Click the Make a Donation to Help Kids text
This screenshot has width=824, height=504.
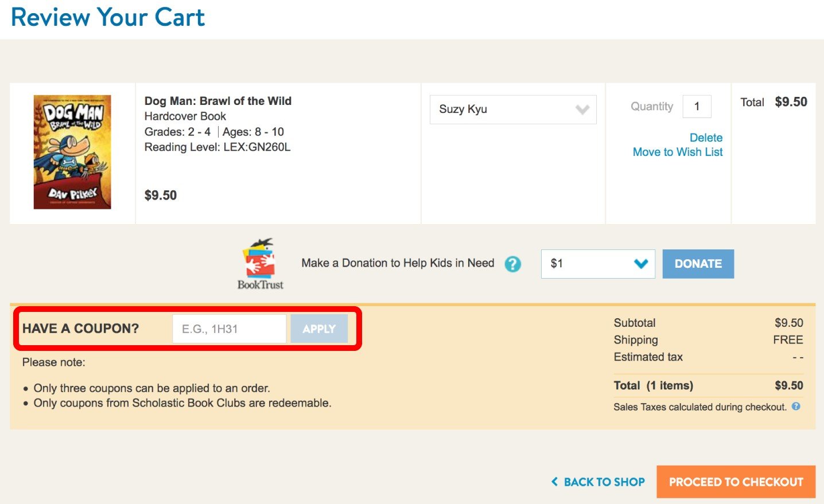pyautogui.click(x=398, y=263)
